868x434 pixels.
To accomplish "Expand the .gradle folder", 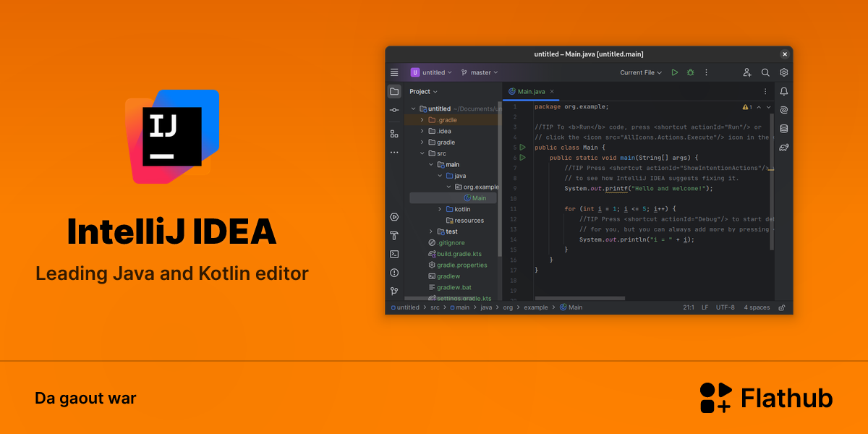I will (x=422, y=120).
